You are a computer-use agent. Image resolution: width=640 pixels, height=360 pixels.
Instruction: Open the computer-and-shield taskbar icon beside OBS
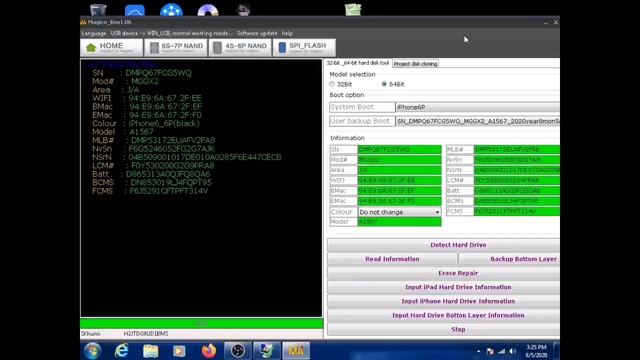click(267, 351)
